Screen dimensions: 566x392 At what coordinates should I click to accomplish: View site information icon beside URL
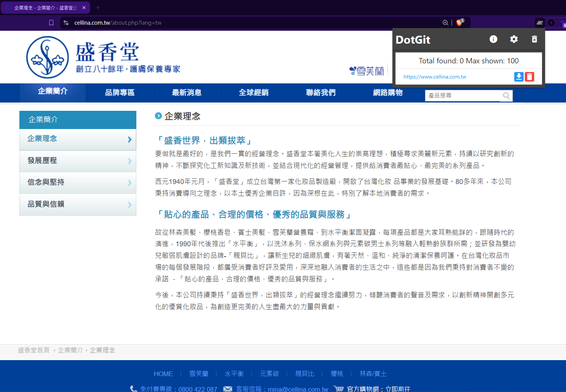[66, 23]
